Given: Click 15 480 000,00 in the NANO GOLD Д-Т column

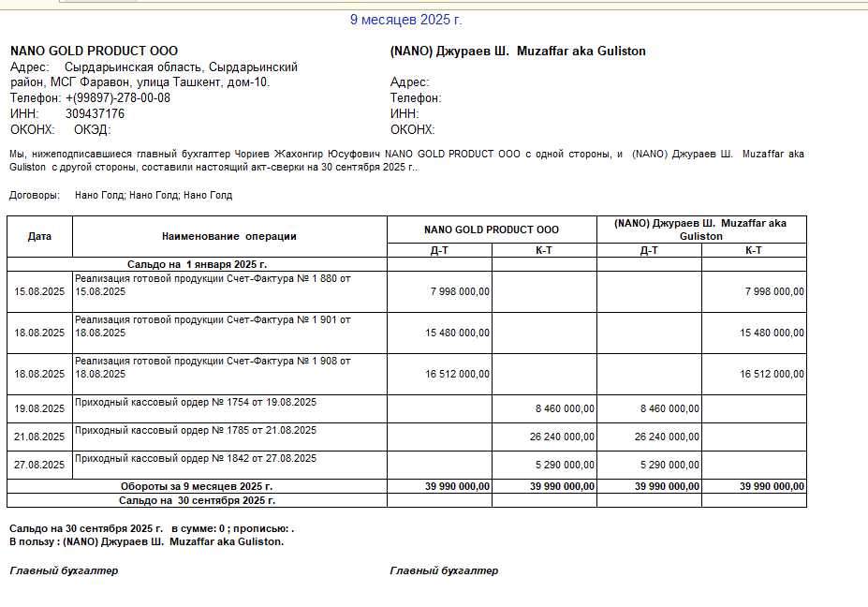Looking at the screenshot, I should [x=457, y=333].
